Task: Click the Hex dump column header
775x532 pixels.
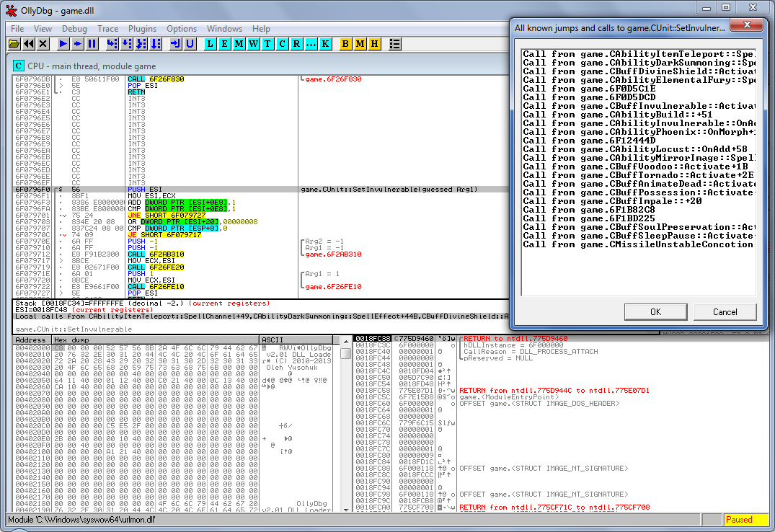Action: click(156, 340)
